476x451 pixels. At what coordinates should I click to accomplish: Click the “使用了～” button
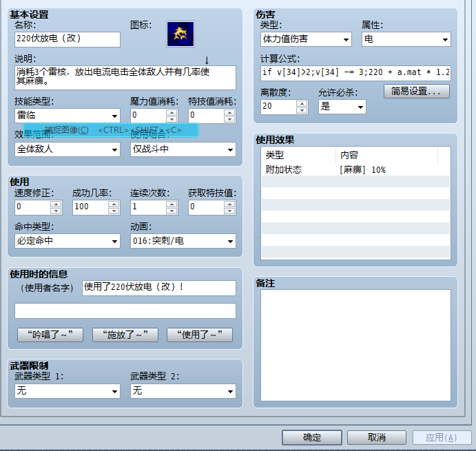(200, 335)
